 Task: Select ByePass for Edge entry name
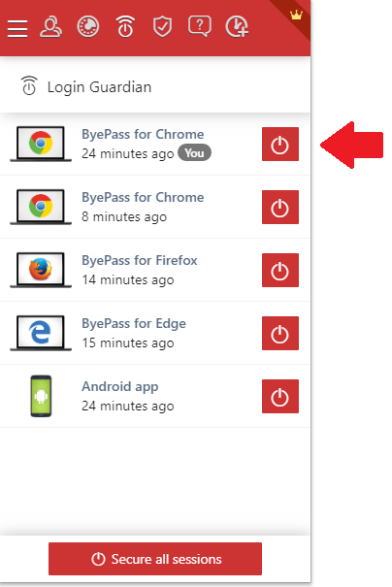134,323
